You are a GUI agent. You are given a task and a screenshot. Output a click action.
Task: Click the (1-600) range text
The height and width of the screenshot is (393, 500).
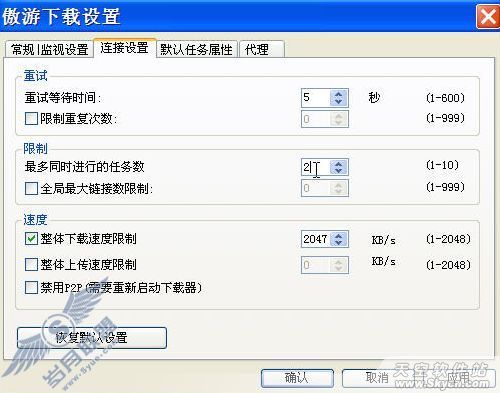coord(445,98)
